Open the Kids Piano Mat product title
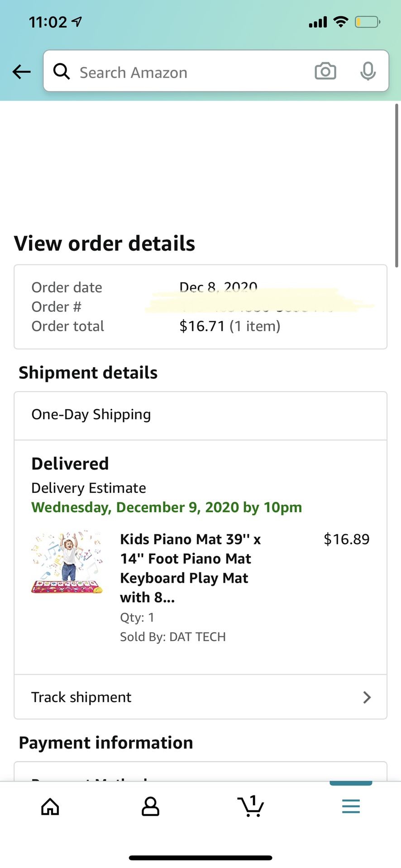Viewport: 401px width, 868px height. point(190,568)
